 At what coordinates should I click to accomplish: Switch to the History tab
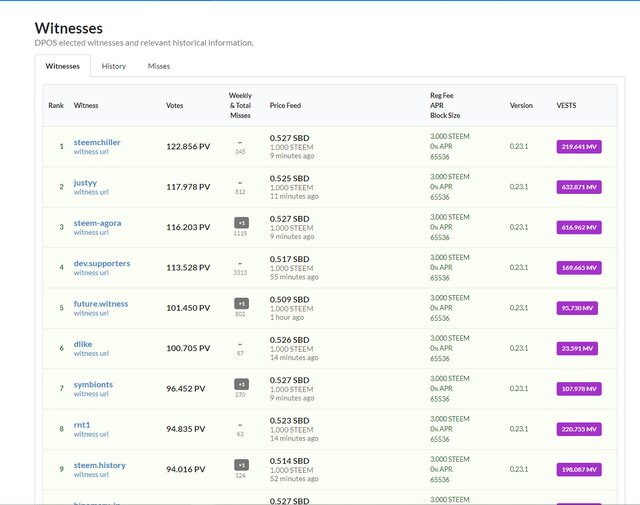point(114,66)
